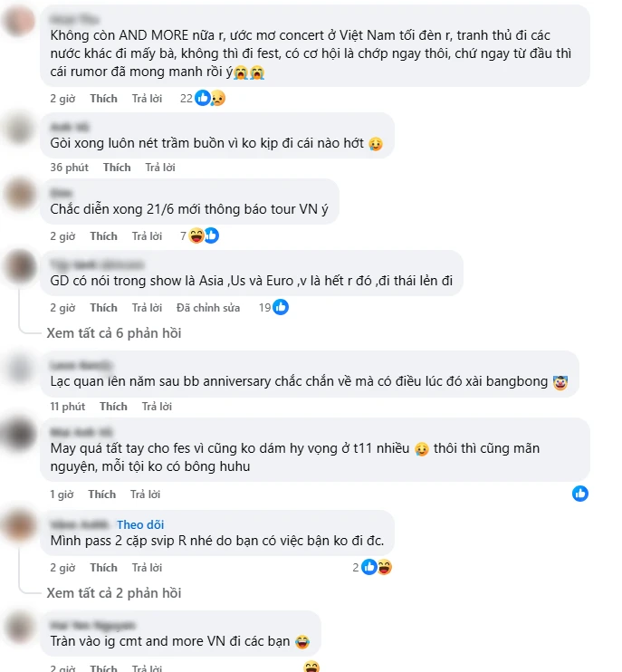This screenshot has width=622, height=672.
Task: Open '36 phút' comment timestamp
Action: pos(69,168)
